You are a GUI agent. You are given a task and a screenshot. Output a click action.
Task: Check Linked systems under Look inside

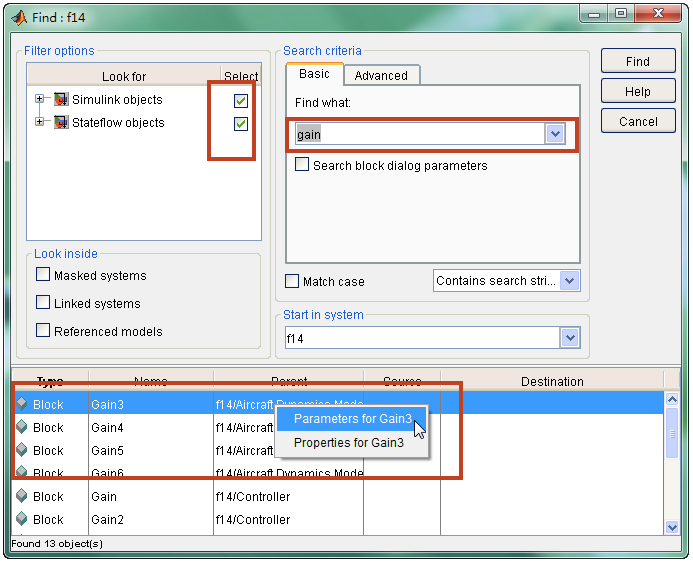tap(43, 302)
